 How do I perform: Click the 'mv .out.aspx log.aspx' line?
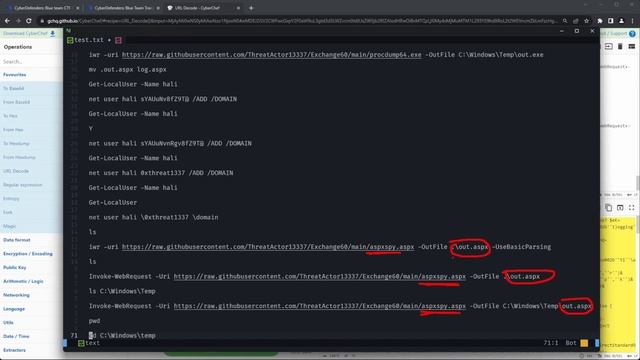tap(127, 69)
